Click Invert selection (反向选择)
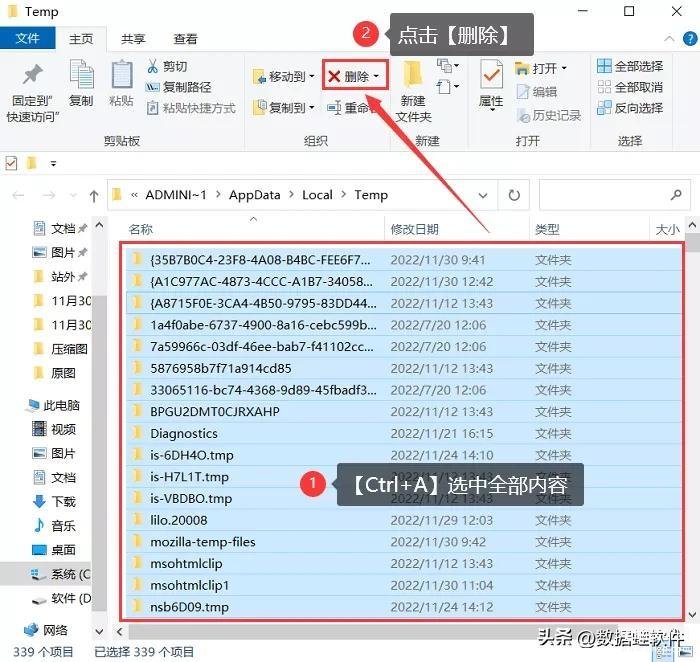 click(x=630, y=108)
